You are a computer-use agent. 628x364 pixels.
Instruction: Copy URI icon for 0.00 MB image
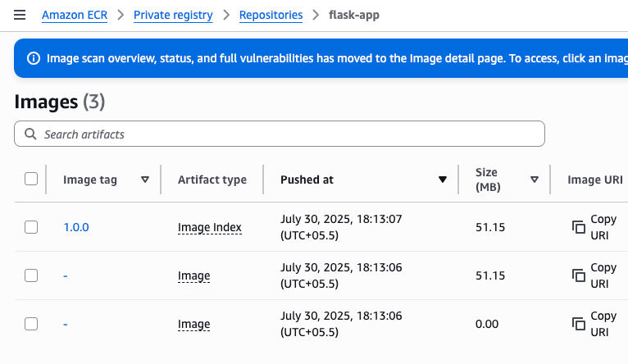tap(578, 324)
